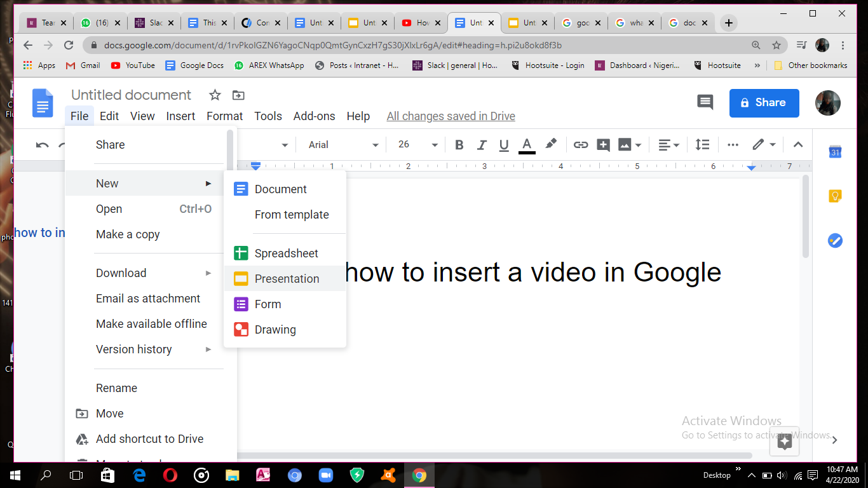Choose Make a copy in File menu

pyautogui.click(x=128, y=234)
